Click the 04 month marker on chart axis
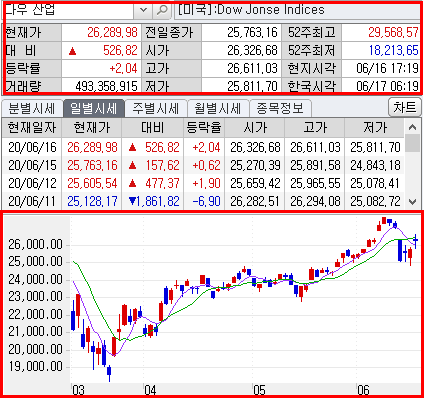 click(150, 390)
